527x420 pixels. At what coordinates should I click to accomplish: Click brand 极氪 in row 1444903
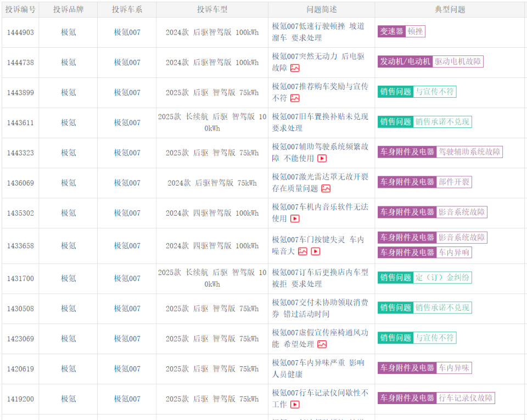[69, 32]
